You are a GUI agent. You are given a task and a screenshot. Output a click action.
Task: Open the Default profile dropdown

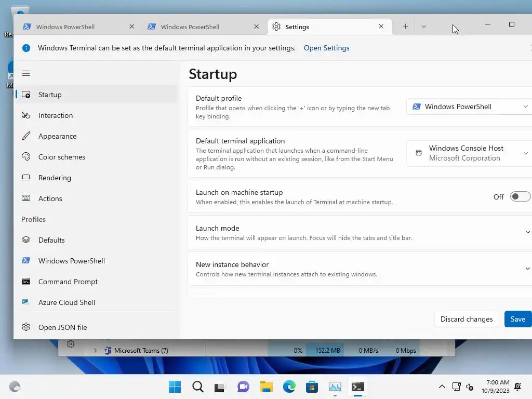(x=469, y=107)
